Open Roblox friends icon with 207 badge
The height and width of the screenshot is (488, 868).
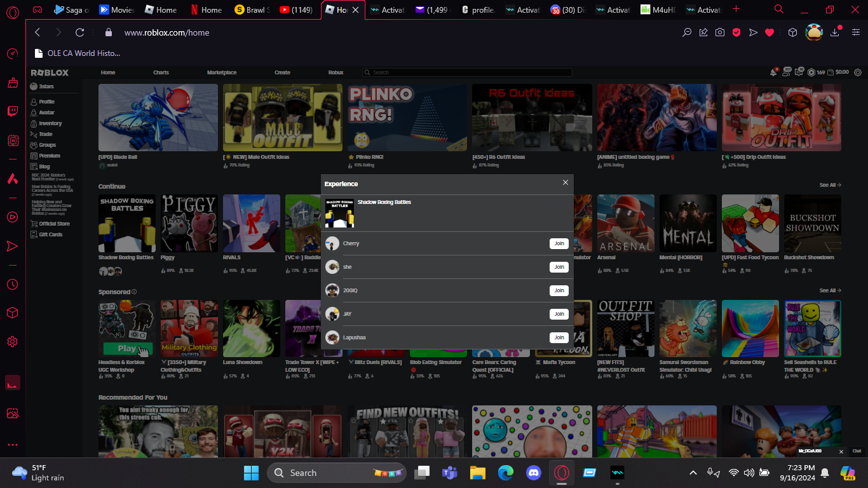(x=787, y=72)
